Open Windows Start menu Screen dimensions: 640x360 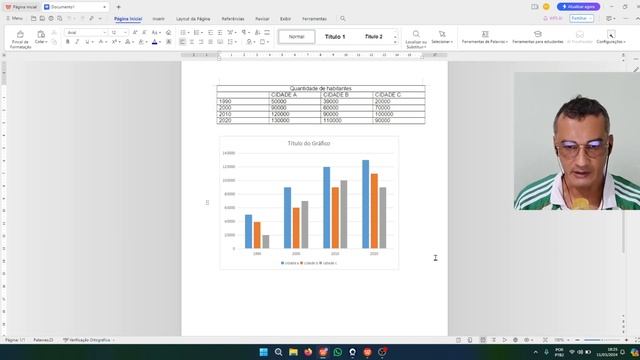(x=264, y=352)
